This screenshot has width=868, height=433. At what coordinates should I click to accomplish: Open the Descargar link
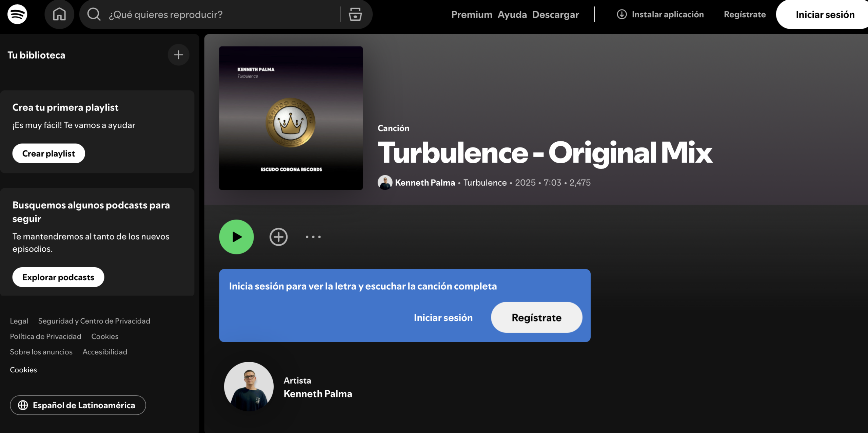pyautogui.click(x=555, y=15)
